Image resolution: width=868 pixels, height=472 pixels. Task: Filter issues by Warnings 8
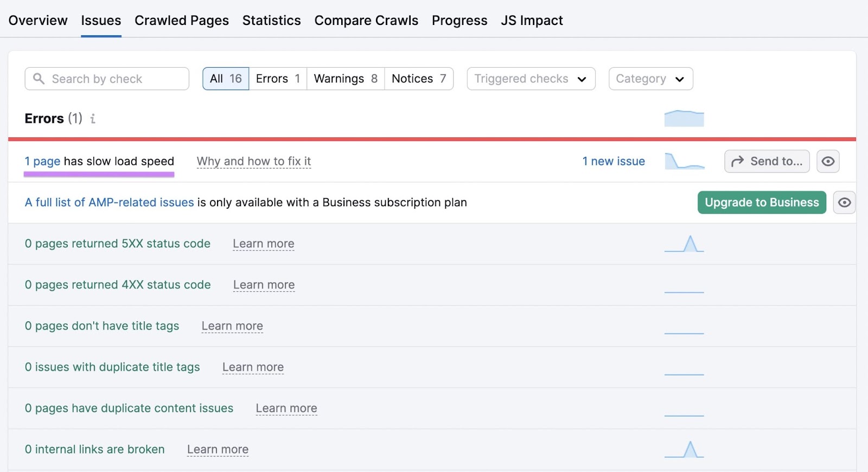346,79
